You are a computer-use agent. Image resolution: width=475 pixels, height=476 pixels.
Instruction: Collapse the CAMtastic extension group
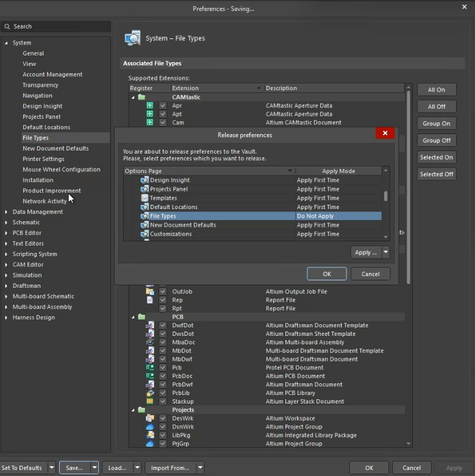133,98
